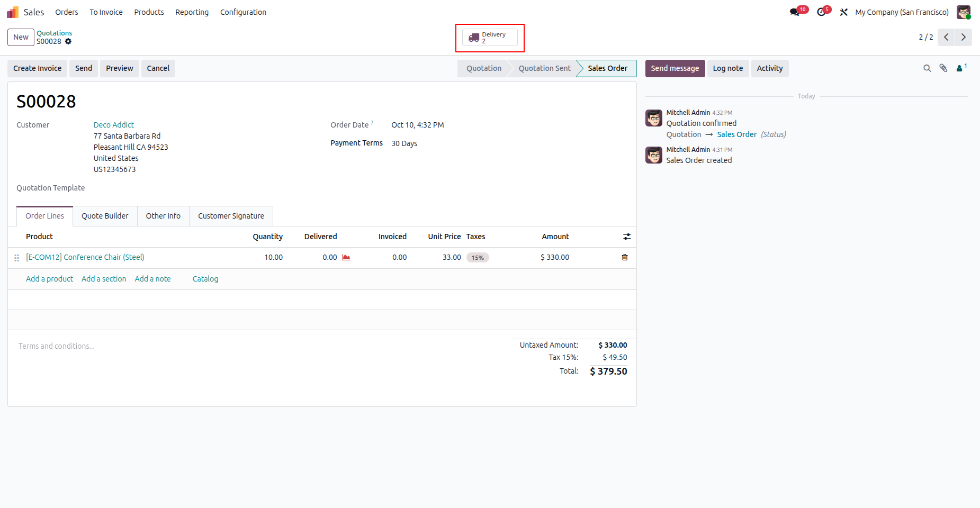Open the Products menu
The height and width of the screenshot is (508, 980).
coord(149,12)
